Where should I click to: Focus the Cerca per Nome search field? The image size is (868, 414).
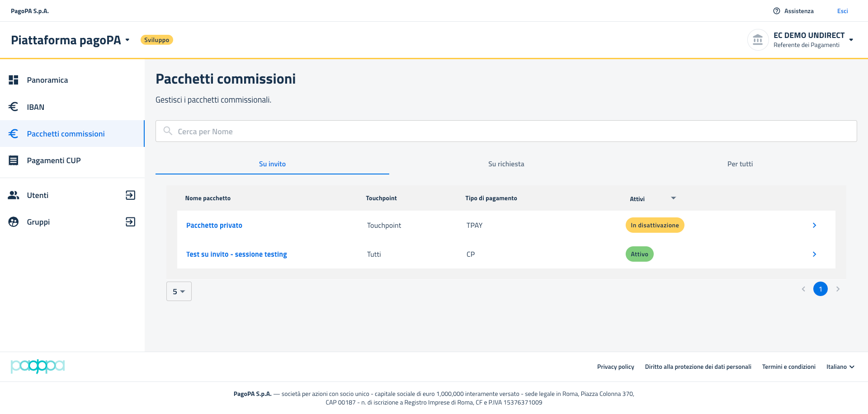[506, 131]
